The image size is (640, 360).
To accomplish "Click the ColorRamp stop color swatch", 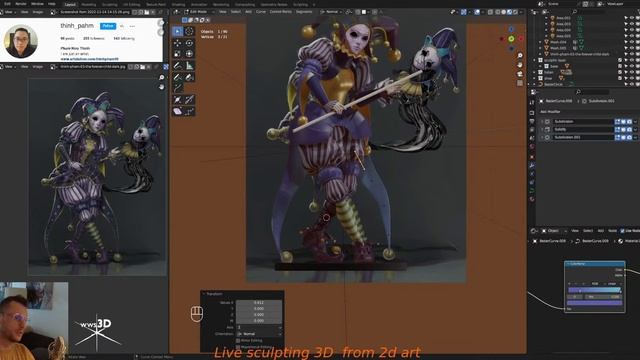I will (595, 303).
